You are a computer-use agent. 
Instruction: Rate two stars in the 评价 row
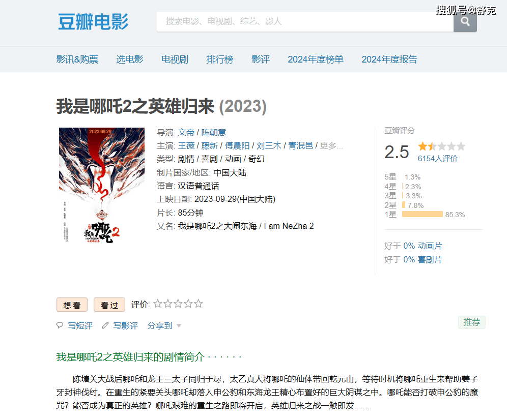coord(168,304)
